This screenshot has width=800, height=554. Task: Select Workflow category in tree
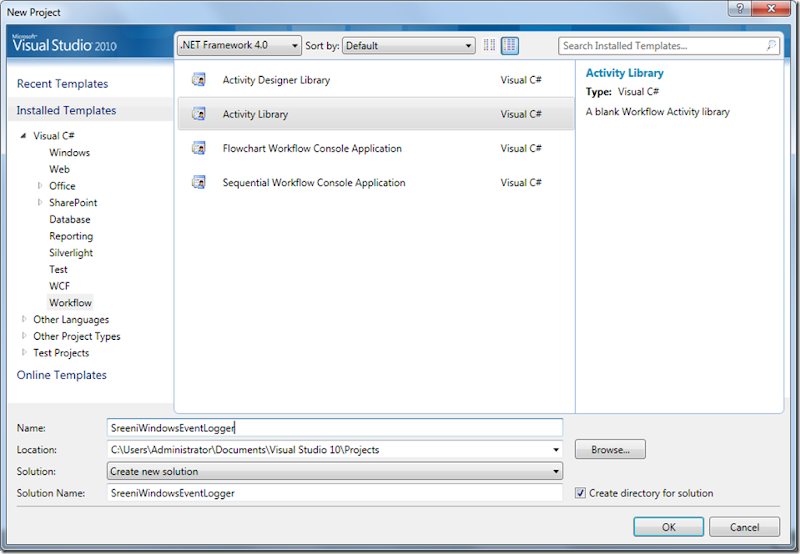tap(70, 303)
